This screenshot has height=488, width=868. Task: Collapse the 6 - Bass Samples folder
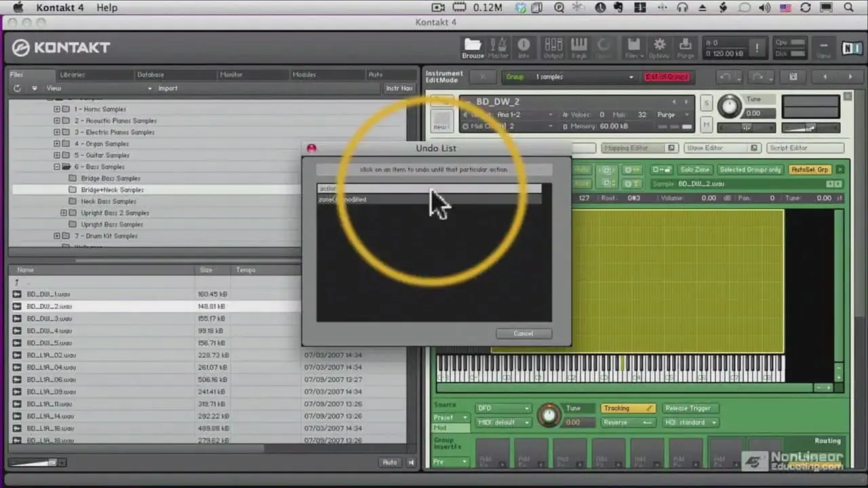click(x=57, y=167)
